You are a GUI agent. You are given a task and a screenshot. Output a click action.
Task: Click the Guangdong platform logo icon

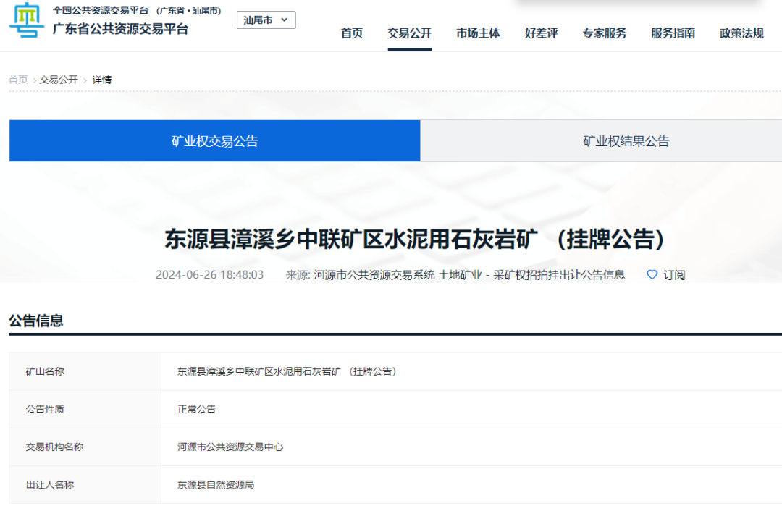pos(26,22)
